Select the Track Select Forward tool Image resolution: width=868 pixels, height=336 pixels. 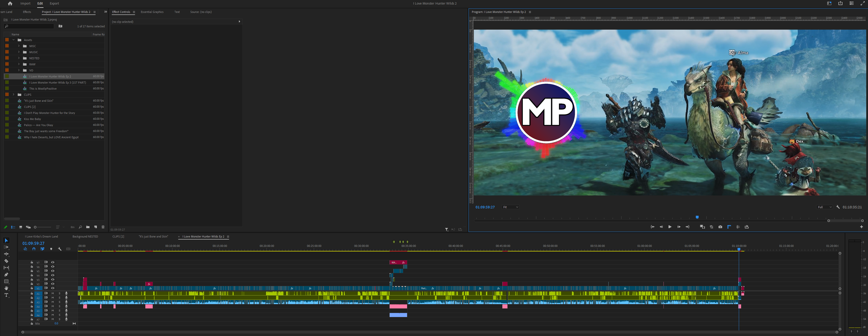pyautogui.click(x=6, y=247)
